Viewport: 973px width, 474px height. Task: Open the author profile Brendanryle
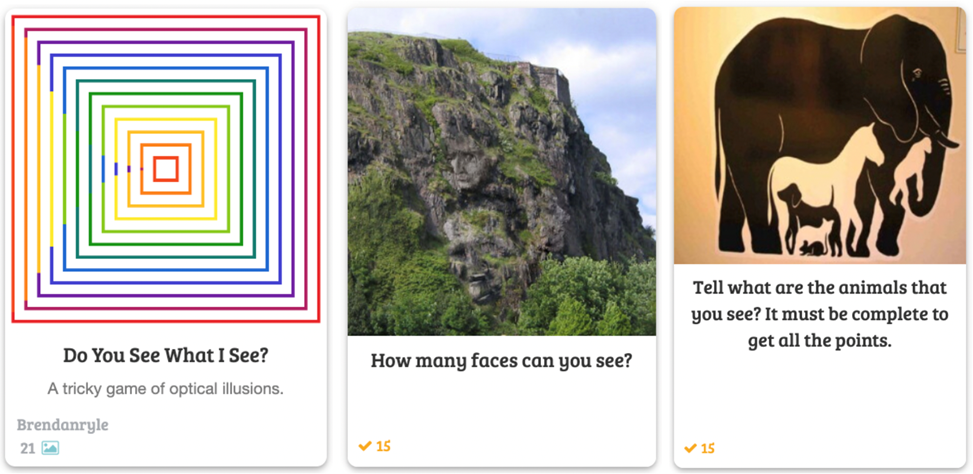(62, 425)
